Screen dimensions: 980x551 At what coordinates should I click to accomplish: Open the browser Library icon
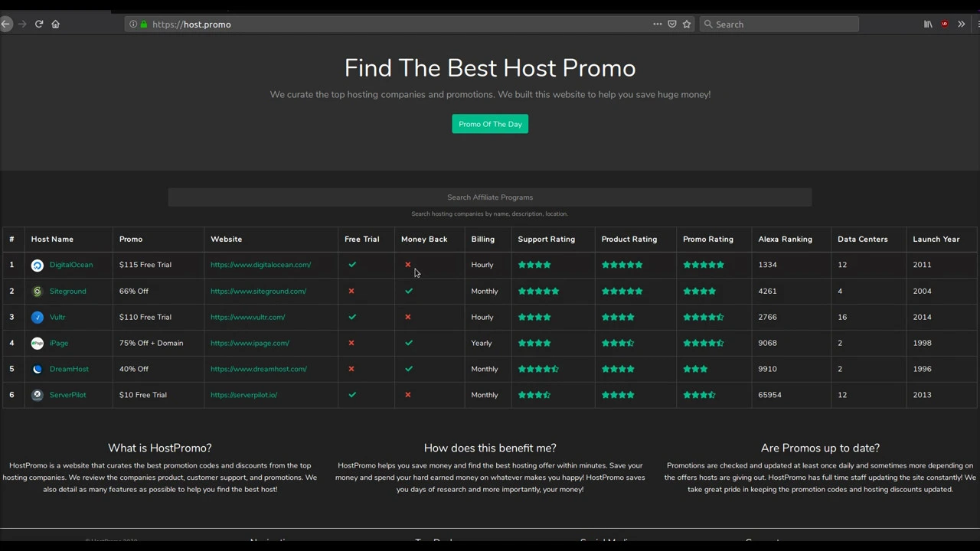(x=928, y=24)
